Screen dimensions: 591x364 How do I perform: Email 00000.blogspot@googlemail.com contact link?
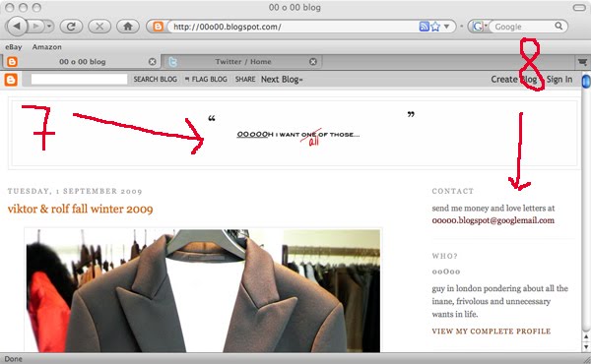(493, 220)
